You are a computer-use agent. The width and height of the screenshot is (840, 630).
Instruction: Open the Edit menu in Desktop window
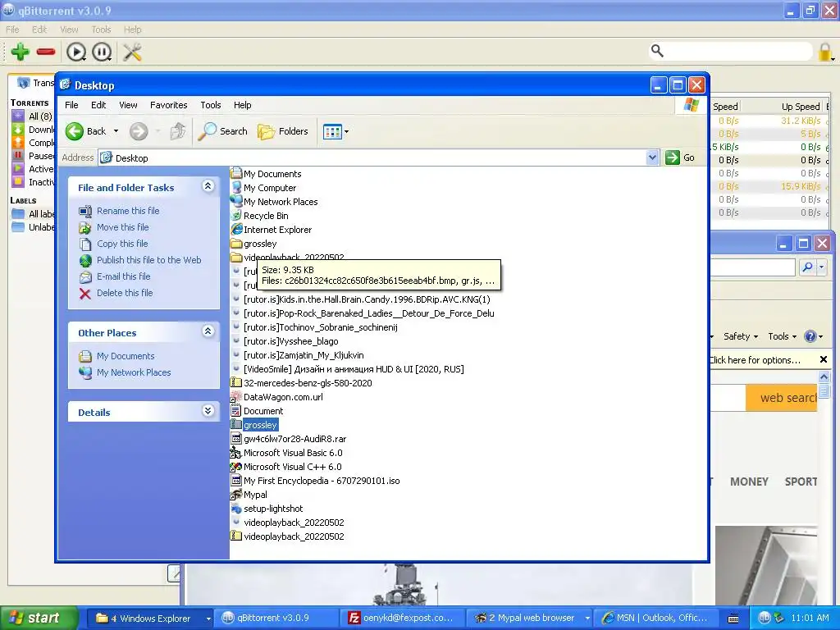(x=98, y=105)
